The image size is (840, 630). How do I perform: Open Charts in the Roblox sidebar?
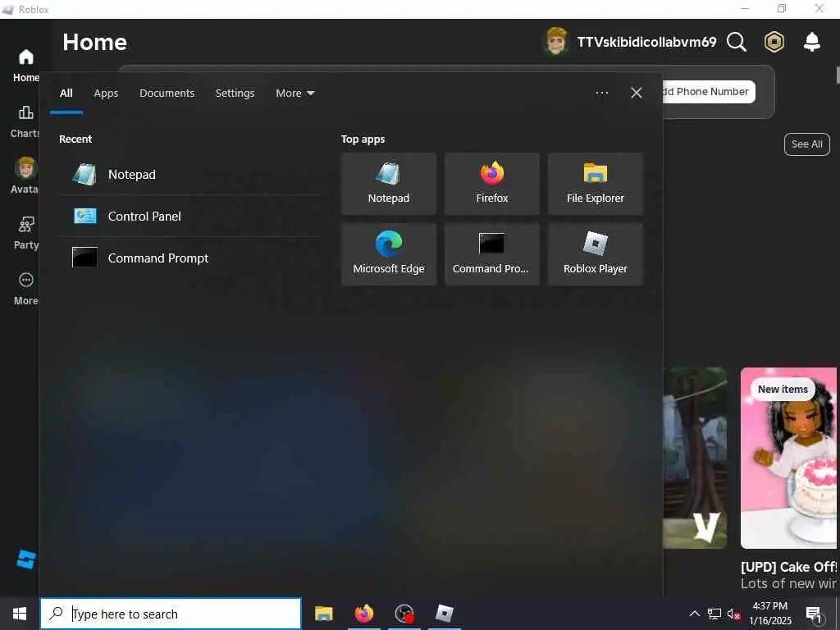(25, 121)
